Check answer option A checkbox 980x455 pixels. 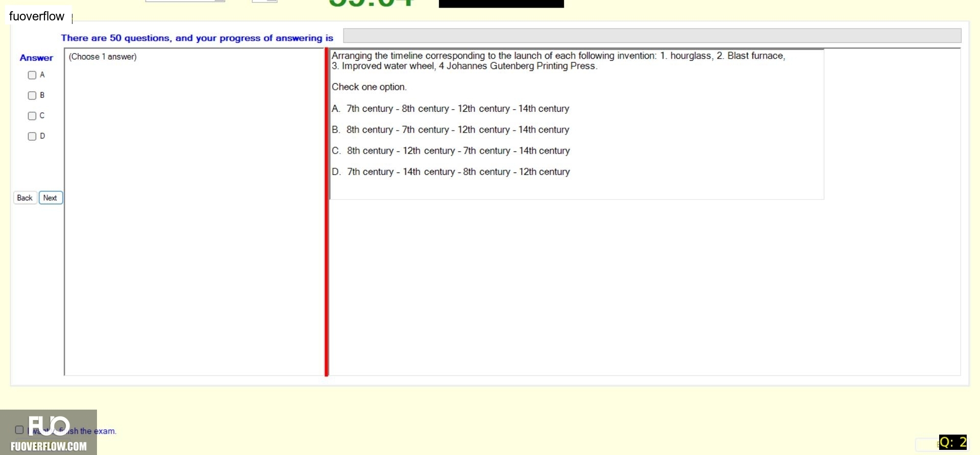(32, 75)
